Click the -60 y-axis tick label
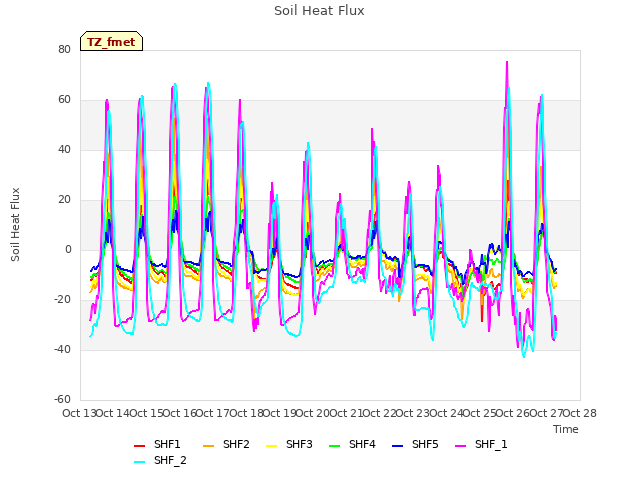The image size is (640, 480). coord(63,399)
